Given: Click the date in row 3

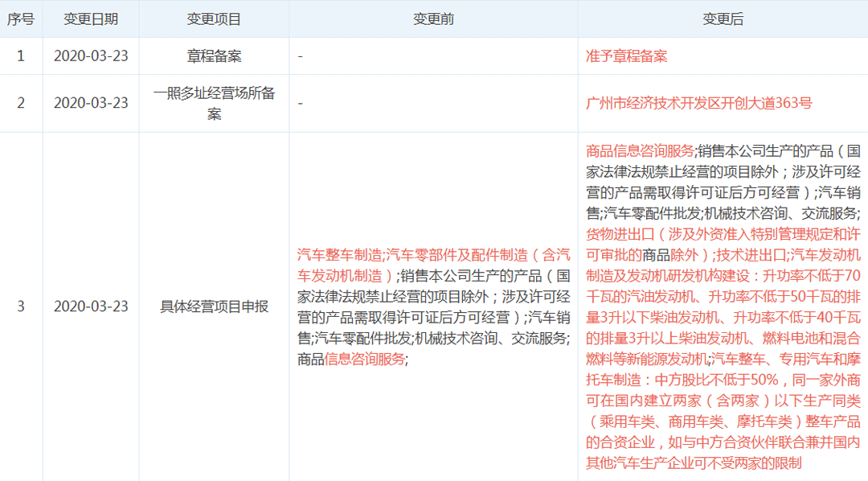Looking at the screenshot, I should (91, 306).
